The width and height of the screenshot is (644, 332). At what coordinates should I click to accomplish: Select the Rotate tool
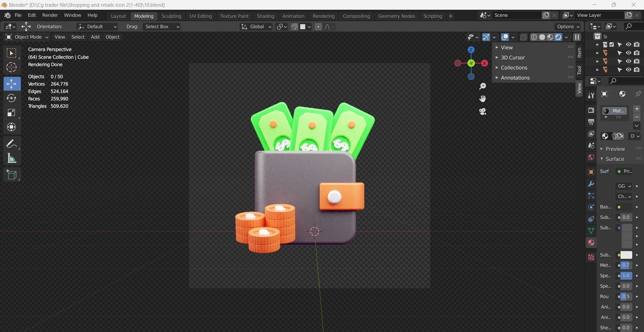click(x=11, y=98)
